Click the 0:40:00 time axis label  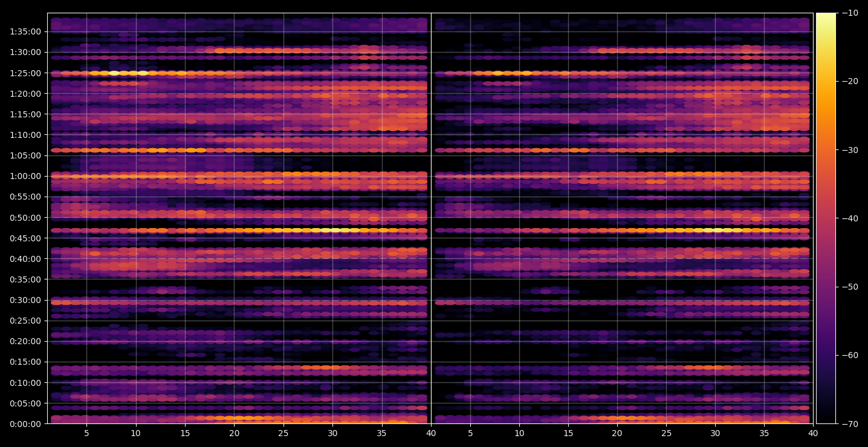tap(25, 259)
